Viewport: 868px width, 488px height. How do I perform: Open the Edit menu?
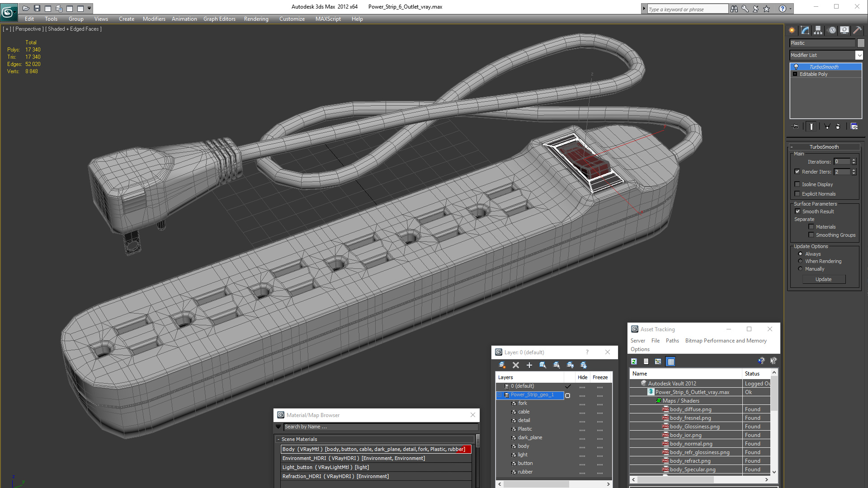tap(29, 19)
